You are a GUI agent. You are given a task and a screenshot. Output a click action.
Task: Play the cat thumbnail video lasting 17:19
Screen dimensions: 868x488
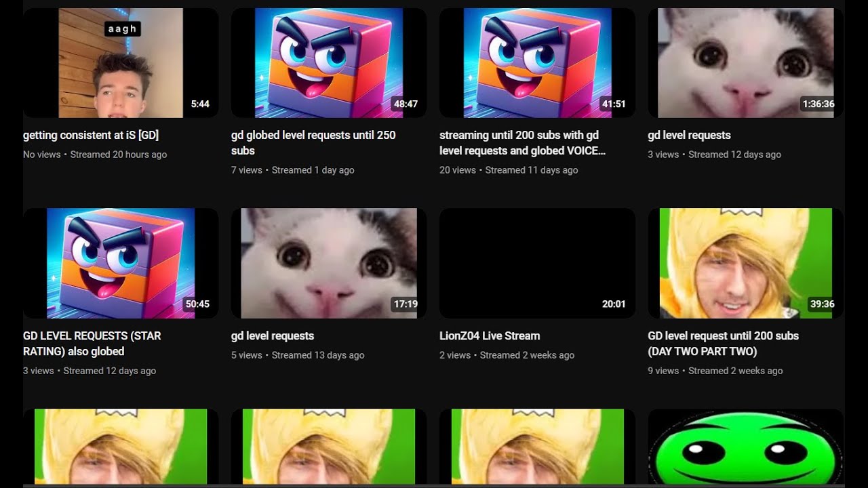click(329, 263)
